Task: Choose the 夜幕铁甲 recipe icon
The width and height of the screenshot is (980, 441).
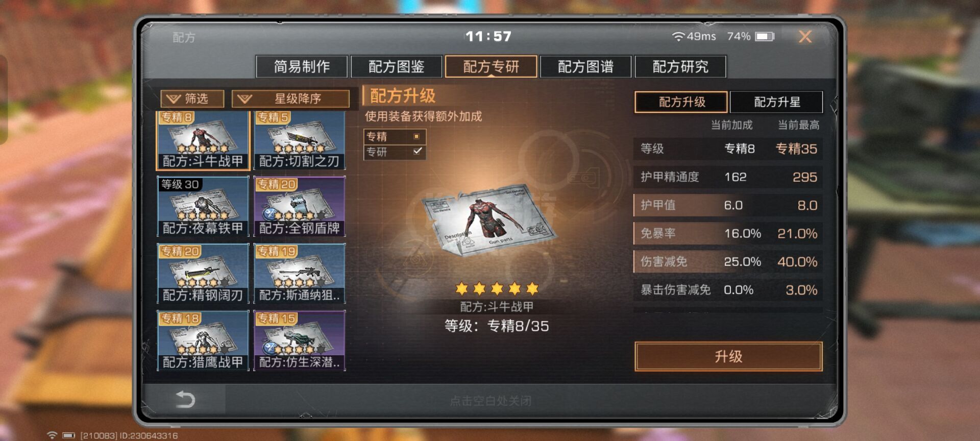Action: [203, 206]
